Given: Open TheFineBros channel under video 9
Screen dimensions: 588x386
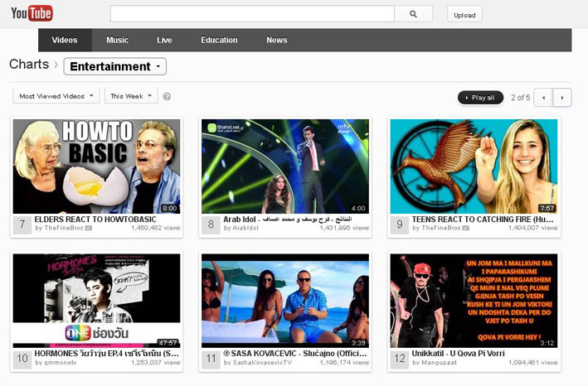Looking at the screenshot, I should click(441, 228).
